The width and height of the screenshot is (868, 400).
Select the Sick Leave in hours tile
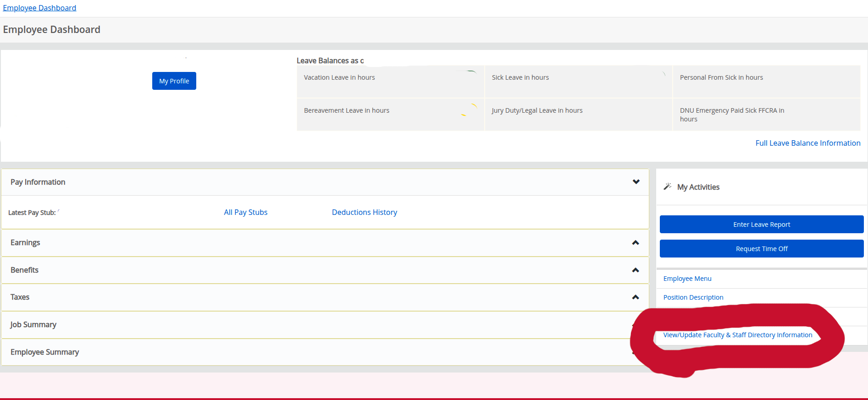point(578,82)
